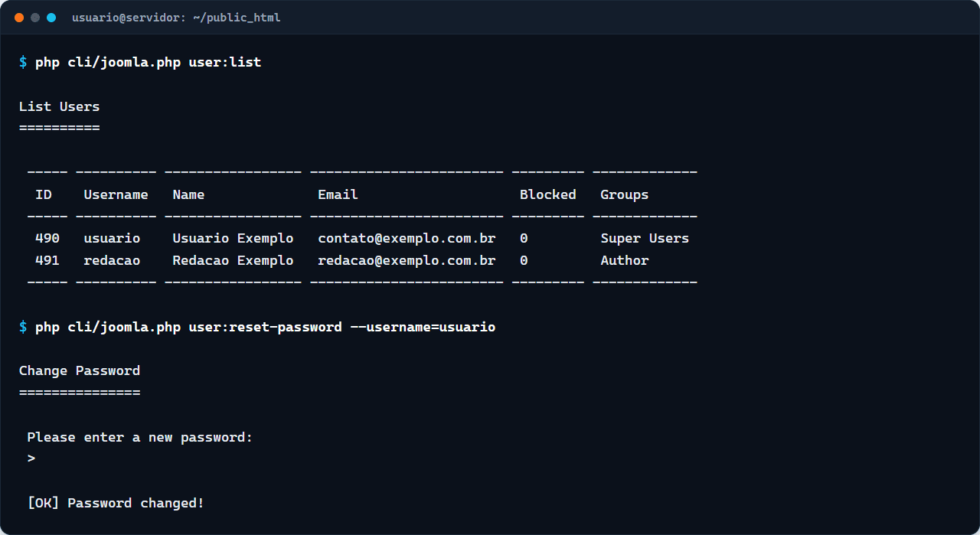Select user ID 490

(x=47, y=238)
